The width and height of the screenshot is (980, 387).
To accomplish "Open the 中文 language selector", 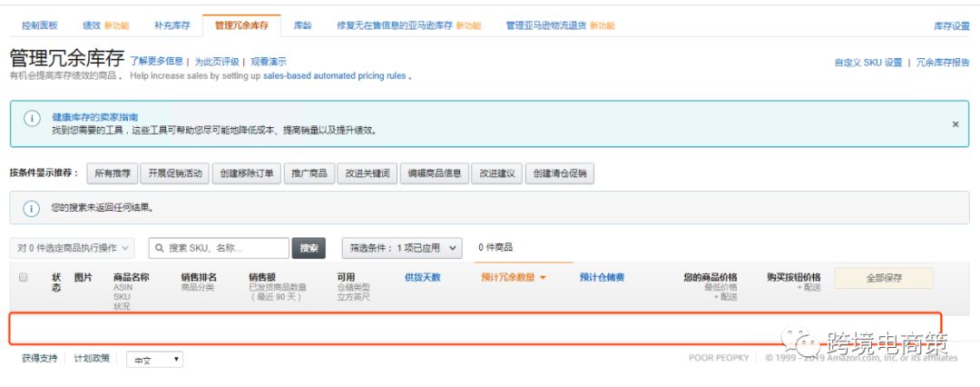I will pyautogui.click(x=154, y=360).
